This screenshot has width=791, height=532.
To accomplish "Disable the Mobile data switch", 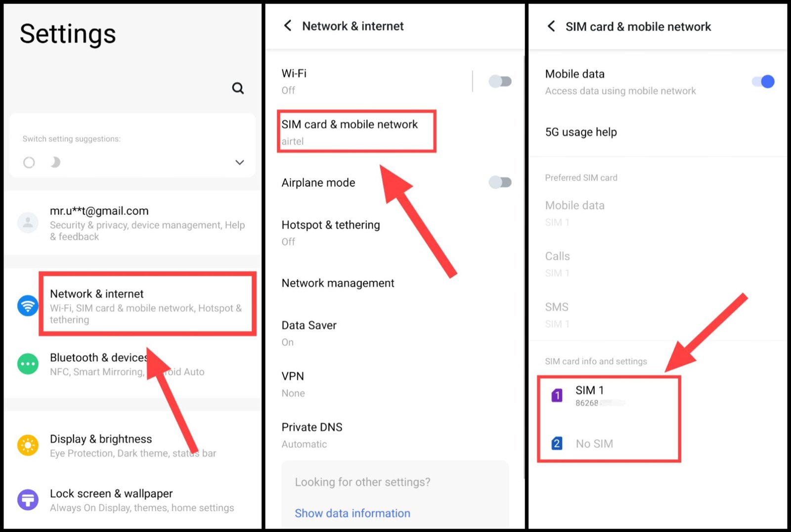I will coord(763,82).
